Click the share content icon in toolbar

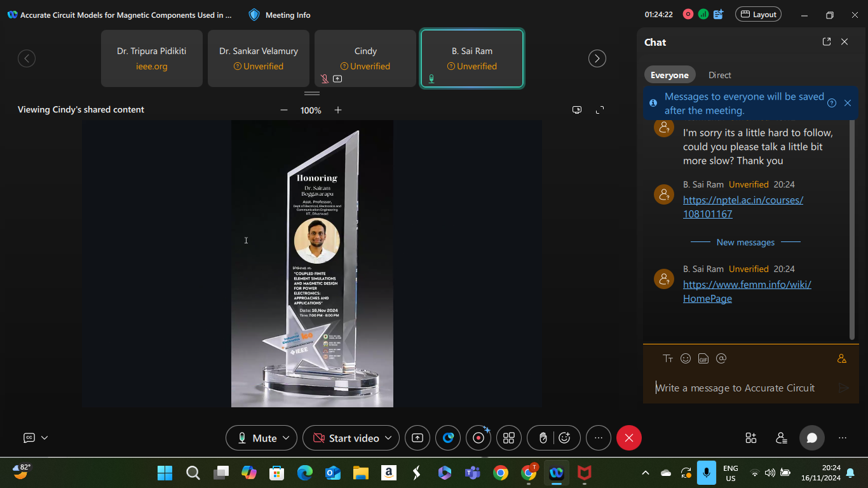[x=417, y=438]
